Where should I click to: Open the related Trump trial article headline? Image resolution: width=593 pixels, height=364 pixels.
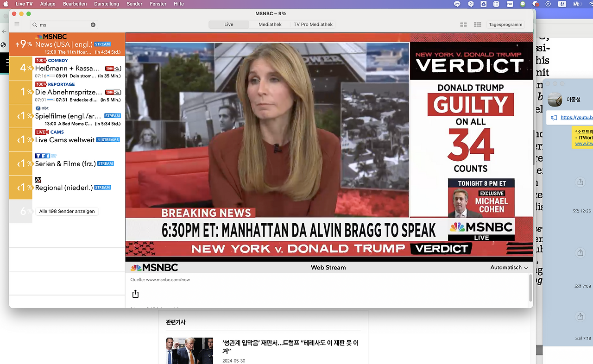pos(290,347)
